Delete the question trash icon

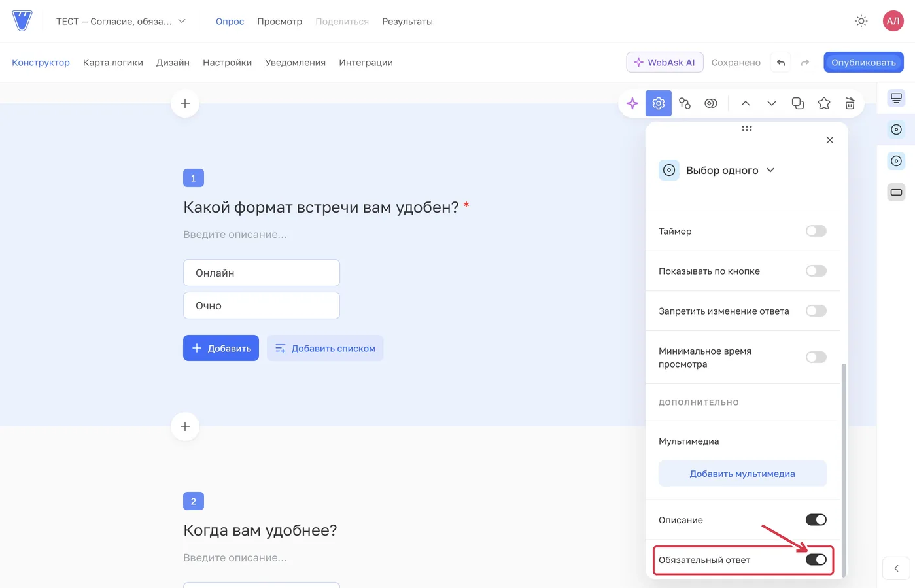850,103
